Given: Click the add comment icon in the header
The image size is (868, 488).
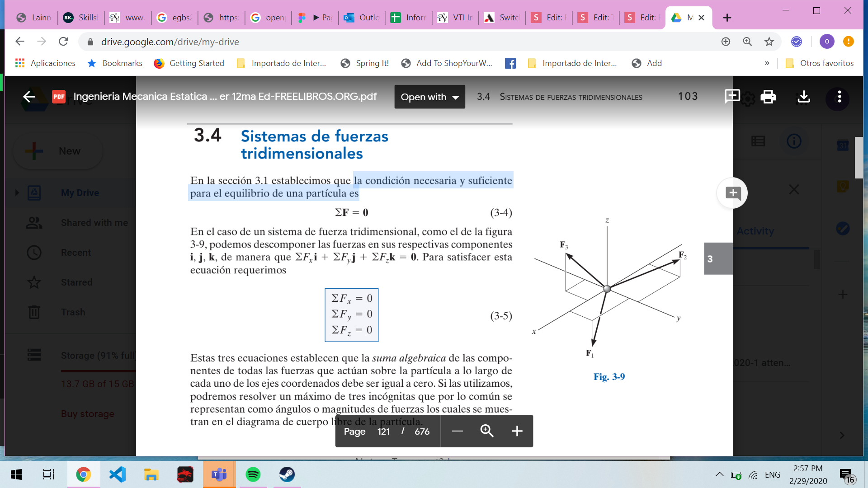Looking at the screenshot, I should (x=732, y=96).
